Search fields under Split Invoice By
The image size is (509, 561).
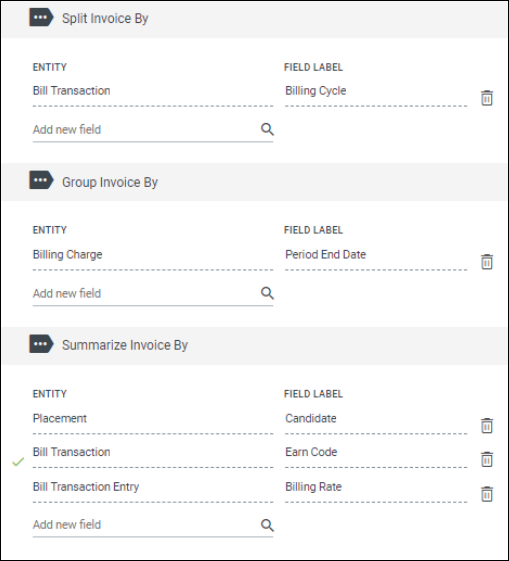coord(267,129)
